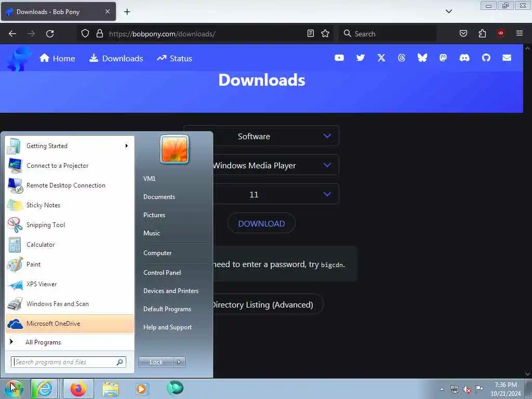The width and height of the screenshot is (532, 399).
Task: Open XPS Viewer
Action: coord(70,284)
